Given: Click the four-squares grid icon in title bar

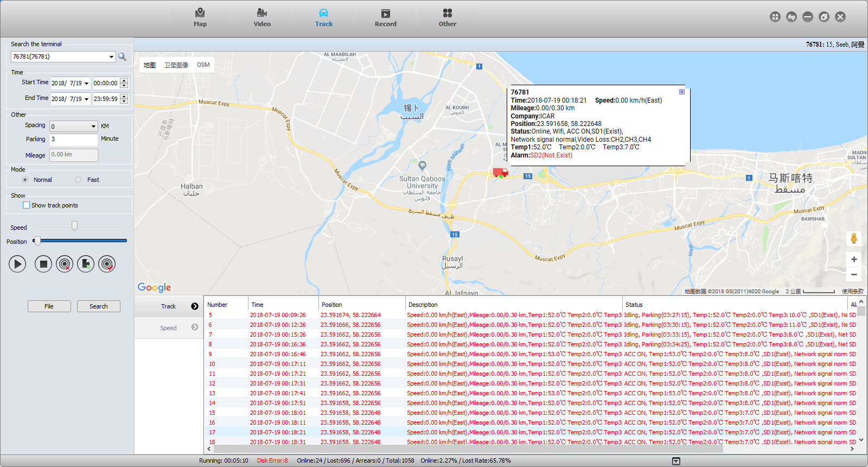Looking at the screenshot, I should 775,17.
